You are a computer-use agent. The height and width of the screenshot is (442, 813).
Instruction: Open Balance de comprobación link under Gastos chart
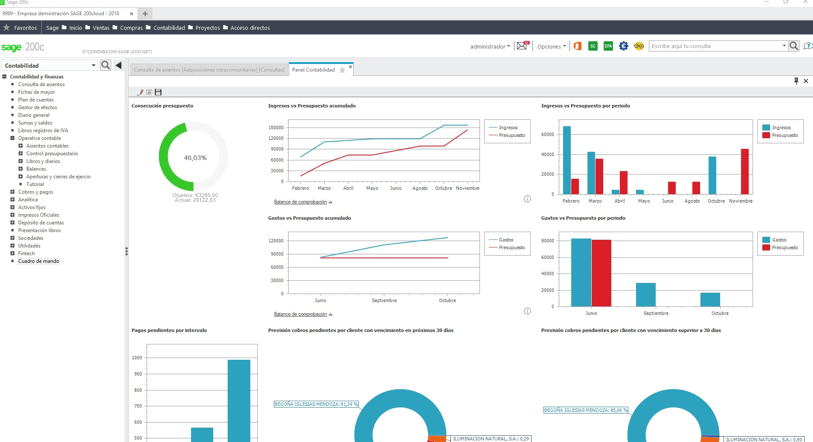coord(300,314)
